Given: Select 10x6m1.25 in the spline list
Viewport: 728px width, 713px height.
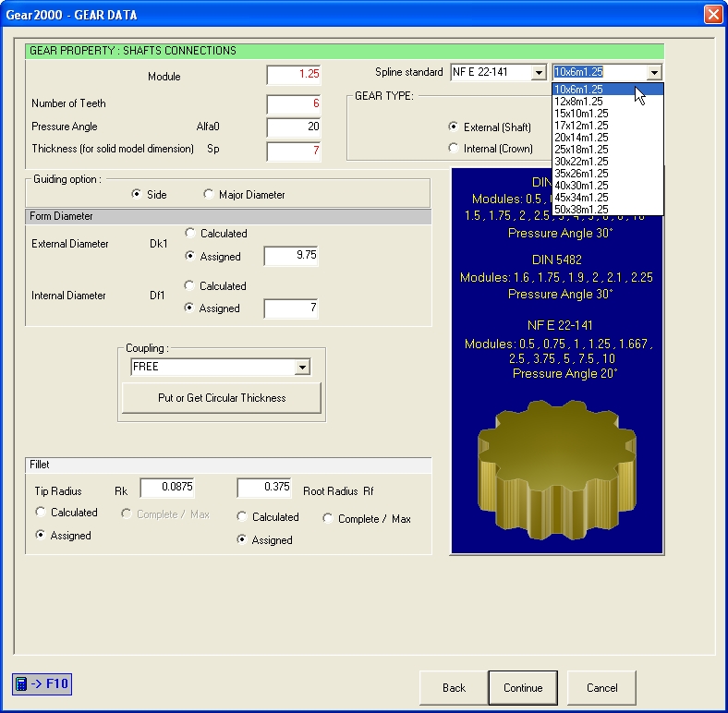Looking at the screenshot, I should pos(608,89).
